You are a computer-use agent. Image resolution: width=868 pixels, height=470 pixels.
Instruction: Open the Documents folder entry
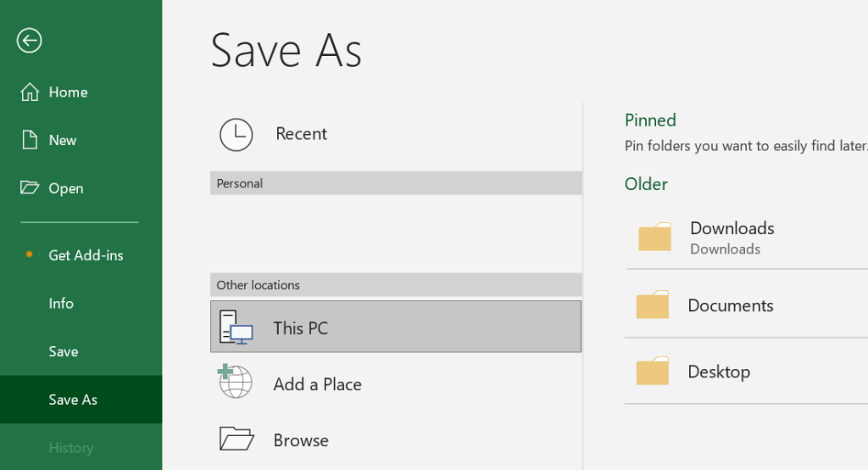(731, 306)
